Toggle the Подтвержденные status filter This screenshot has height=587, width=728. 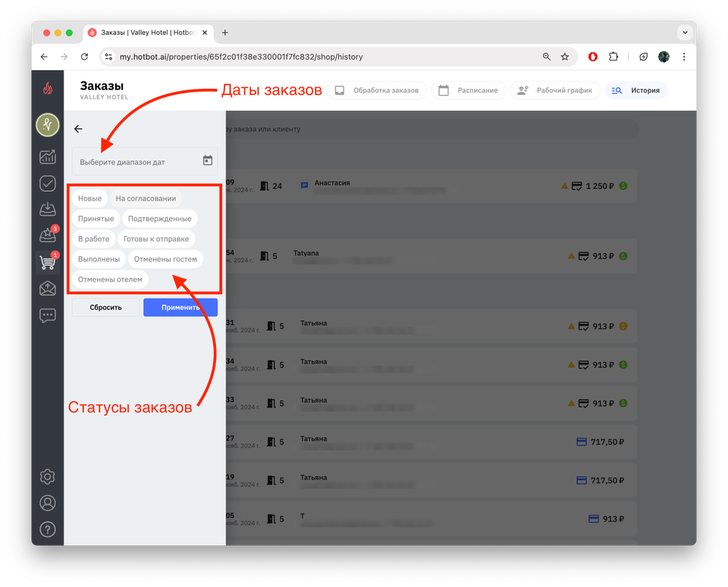click(160, 219)
